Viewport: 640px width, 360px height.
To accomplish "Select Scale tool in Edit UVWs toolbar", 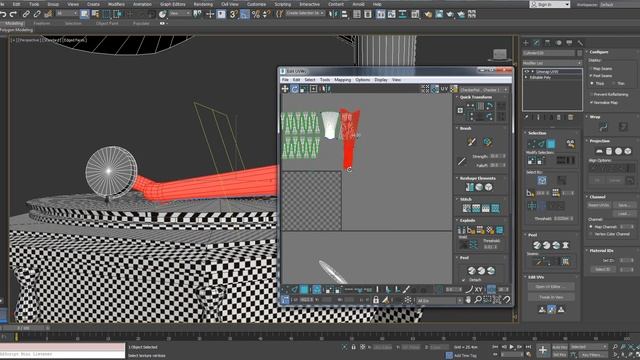I will [x=303, y=89].
